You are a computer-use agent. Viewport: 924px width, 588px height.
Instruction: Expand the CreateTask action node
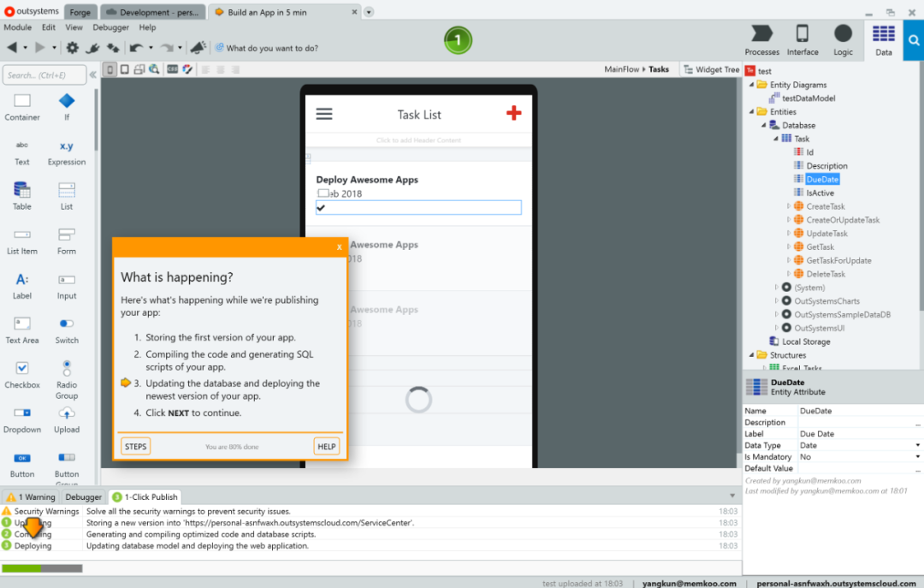pyautogui.click(x=789, y=206)
